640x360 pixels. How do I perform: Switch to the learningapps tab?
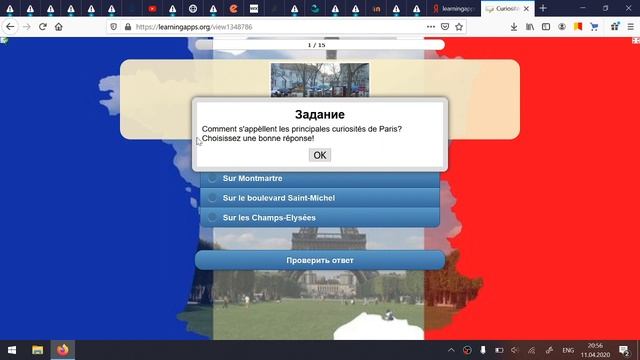point(454,9)
